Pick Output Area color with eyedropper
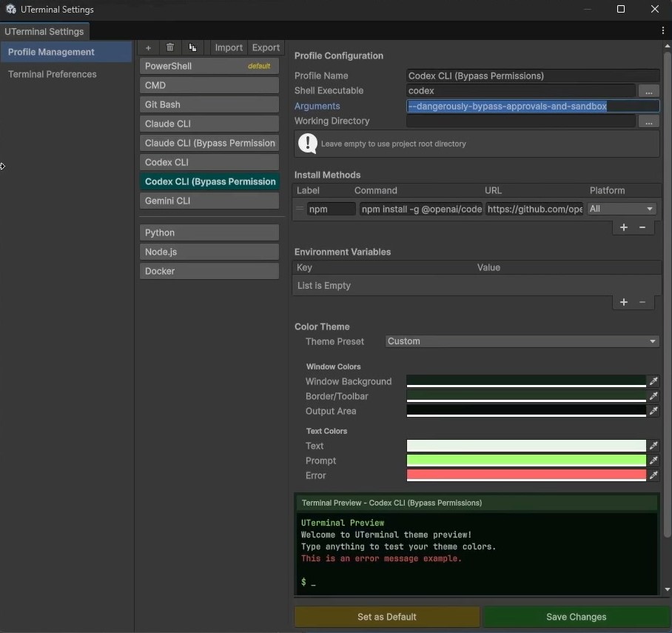The height and width of the screenshot is (633, 672). click(x=653, y=411)
